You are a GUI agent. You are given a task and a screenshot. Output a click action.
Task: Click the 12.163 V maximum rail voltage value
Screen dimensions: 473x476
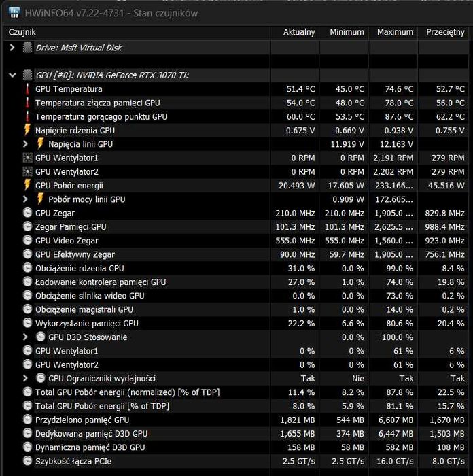(396, 144)
